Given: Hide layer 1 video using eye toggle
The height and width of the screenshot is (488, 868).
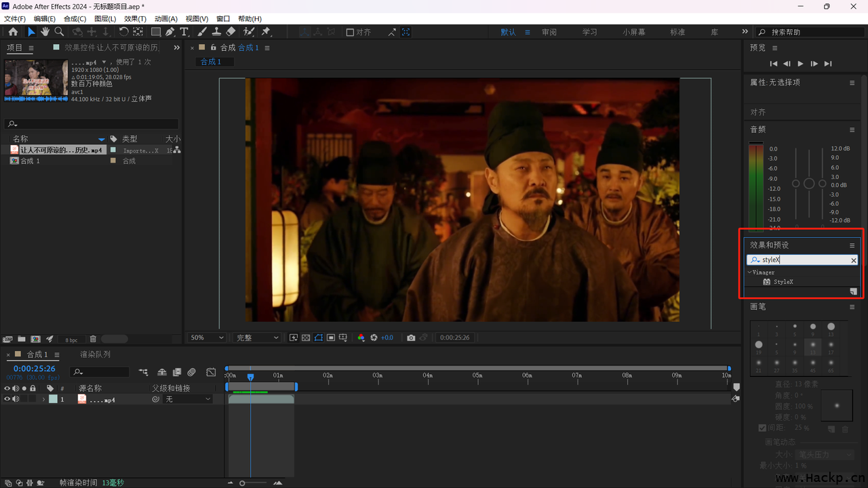Looking at the screenshot, I should pyautogui.click(x=7, y=399).
